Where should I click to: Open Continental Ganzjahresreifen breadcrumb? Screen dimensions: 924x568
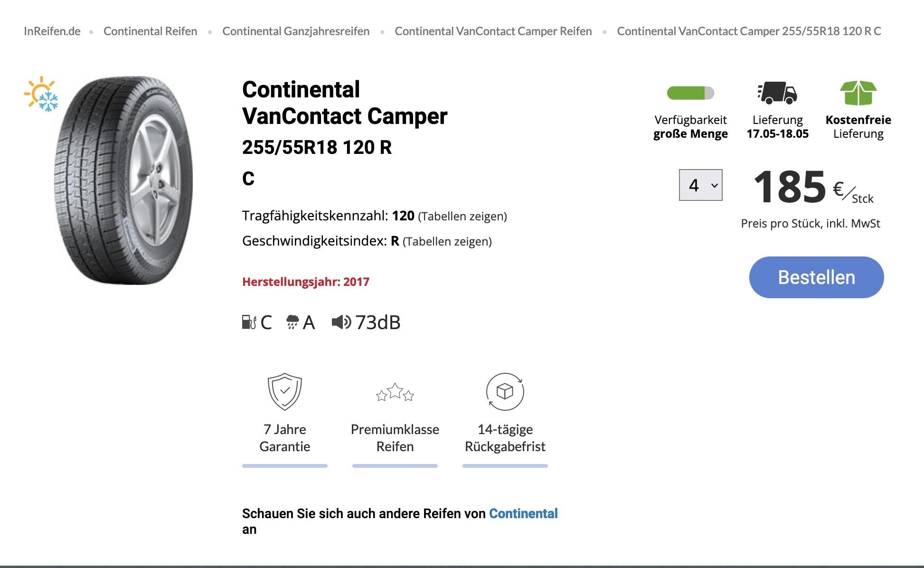(296, 31)
